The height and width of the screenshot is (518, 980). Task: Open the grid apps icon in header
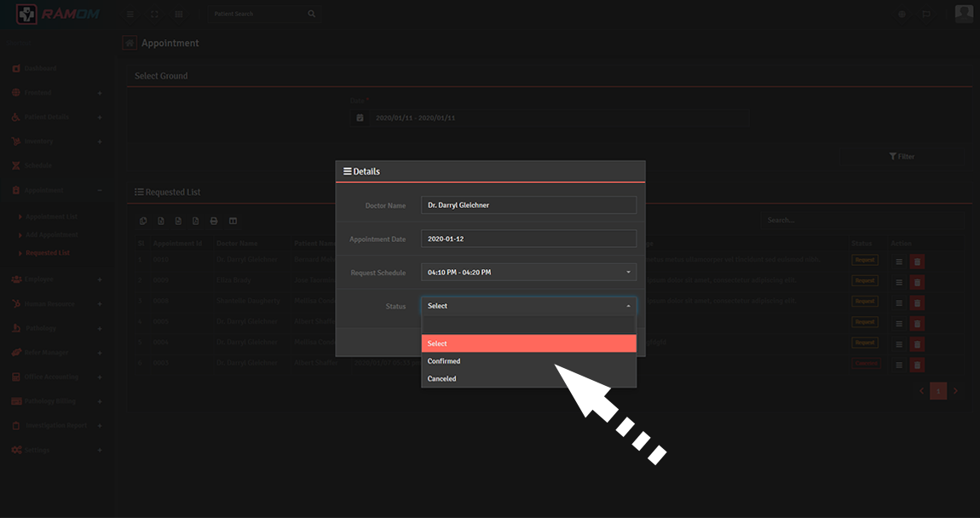(x=178, y=14)
